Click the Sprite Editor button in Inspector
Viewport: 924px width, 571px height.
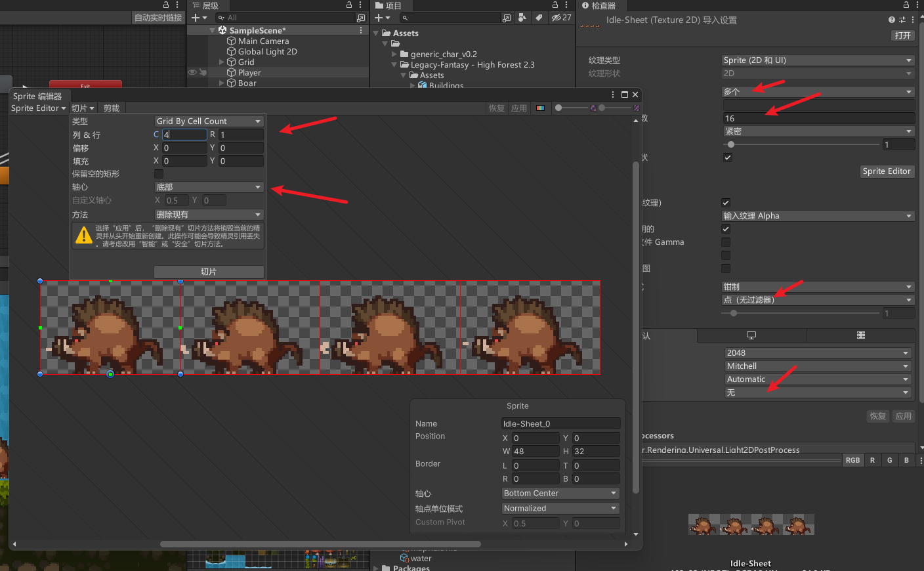(887, 171)
